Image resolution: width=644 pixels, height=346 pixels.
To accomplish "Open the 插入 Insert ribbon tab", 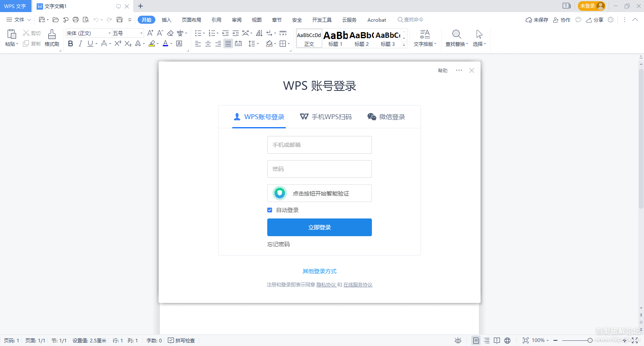I will pos(166,20).
